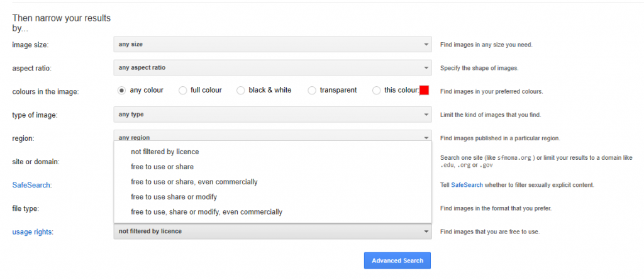Click the type of image dropdown arrow
644x280 pixels.
click(x=426, y=115)
